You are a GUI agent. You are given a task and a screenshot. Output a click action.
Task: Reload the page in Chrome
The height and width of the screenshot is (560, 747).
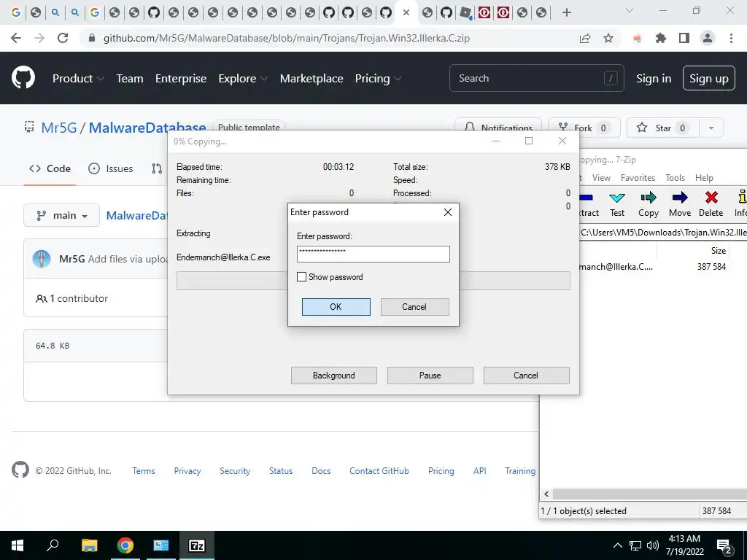point(63,38)
